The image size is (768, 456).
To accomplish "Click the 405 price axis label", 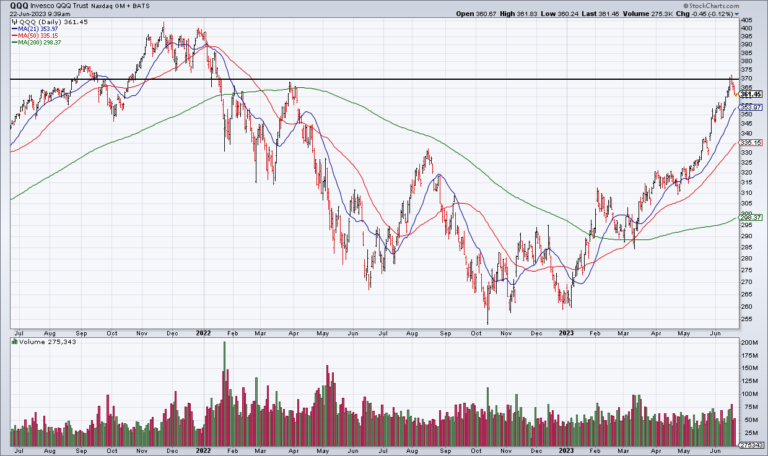I will click(747, 20).
